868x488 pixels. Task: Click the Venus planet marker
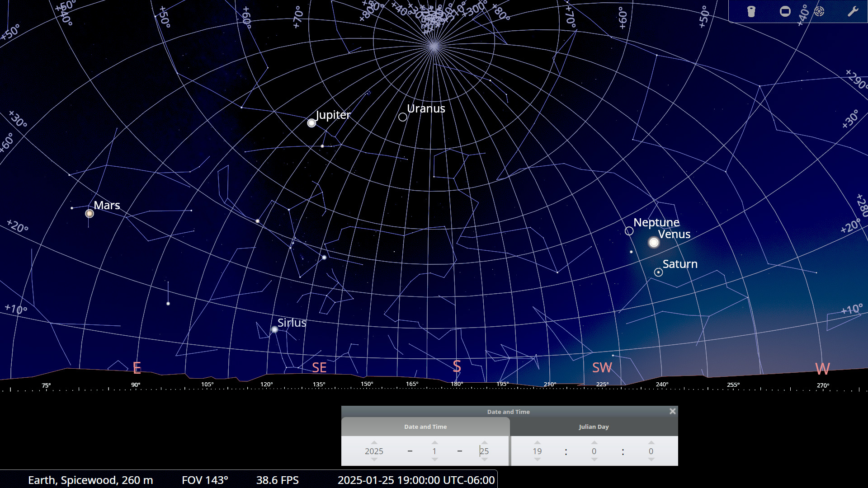point(654,243)
